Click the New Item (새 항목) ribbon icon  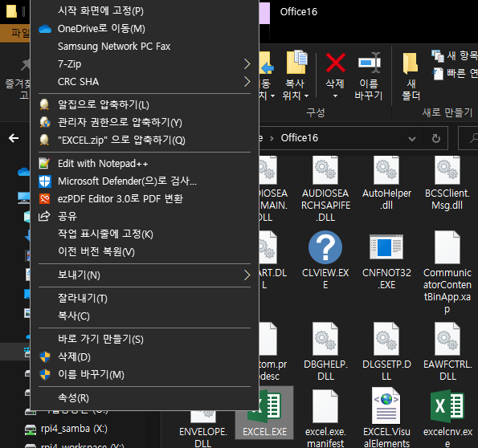(x=438, y=55)
